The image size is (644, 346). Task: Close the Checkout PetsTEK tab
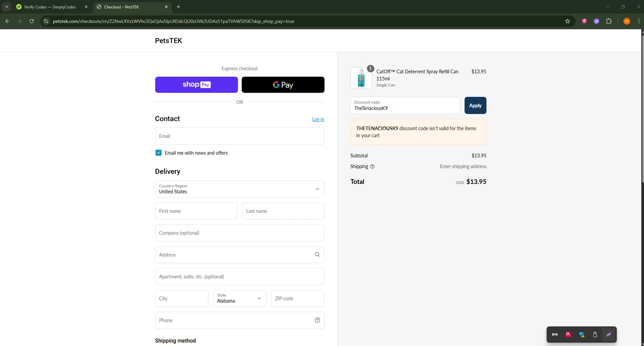[166, 7]
